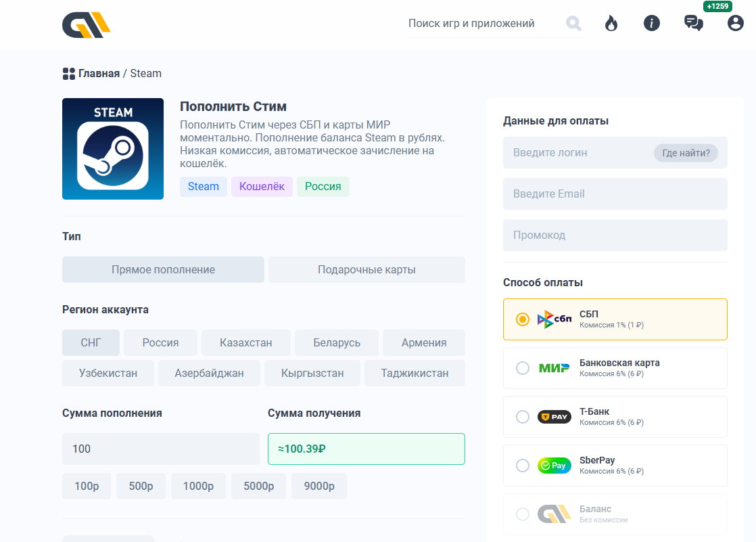The image size is (756, 542).
Task: Click the Пополнить Стим heading
Action: 233,106
